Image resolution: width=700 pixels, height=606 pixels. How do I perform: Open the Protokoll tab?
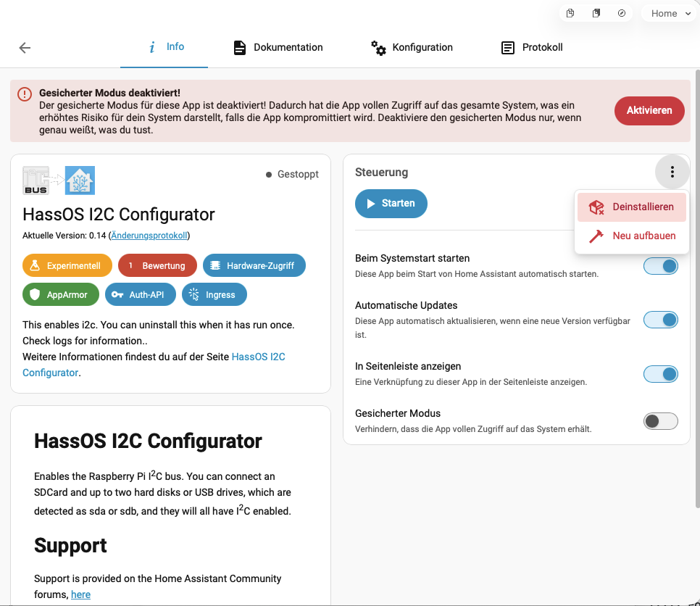pos(532,47)
